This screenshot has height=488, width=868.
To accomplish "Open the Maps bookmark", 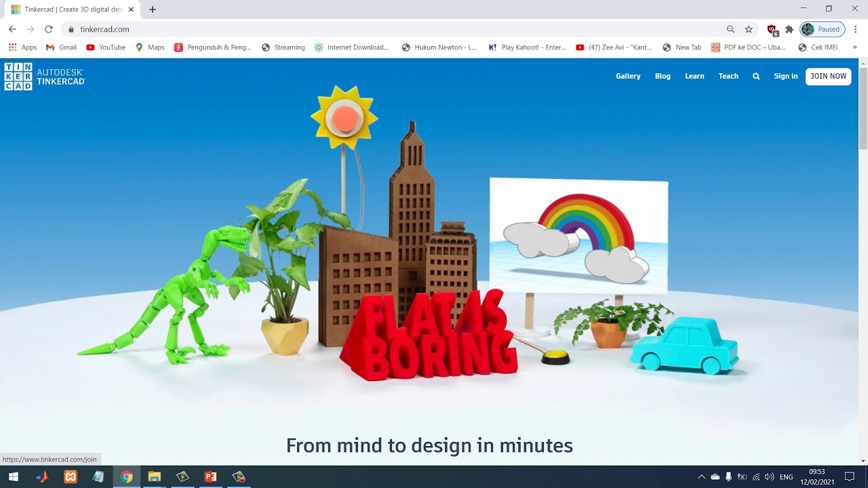I will tap(150, 47).
